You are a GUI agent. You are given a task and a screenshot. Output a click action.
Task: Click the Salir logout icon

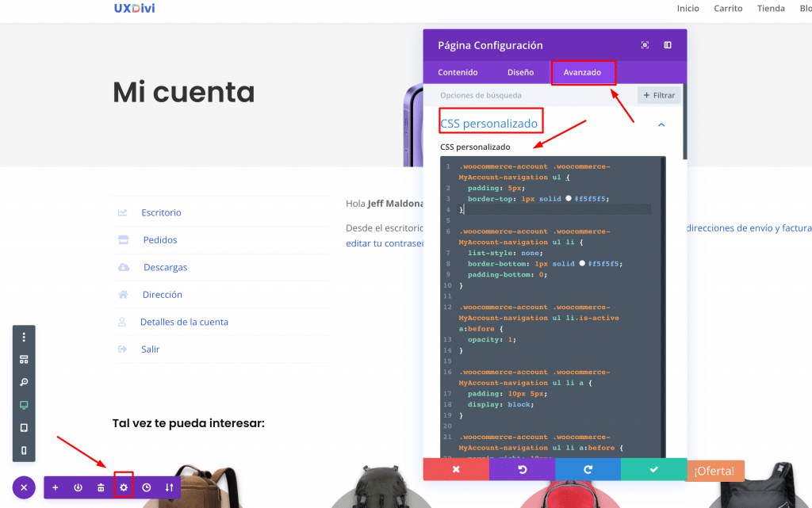pyautogui.click(x=123, y=349)
